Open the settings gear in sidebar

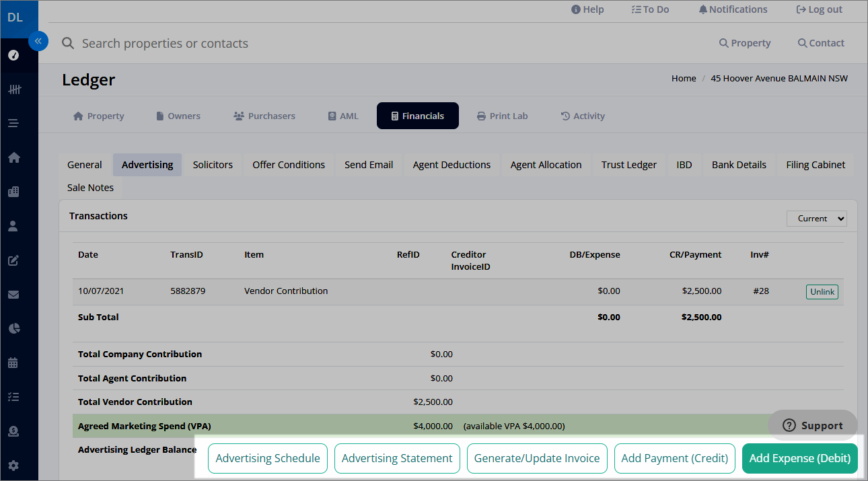tap(13, 466)
